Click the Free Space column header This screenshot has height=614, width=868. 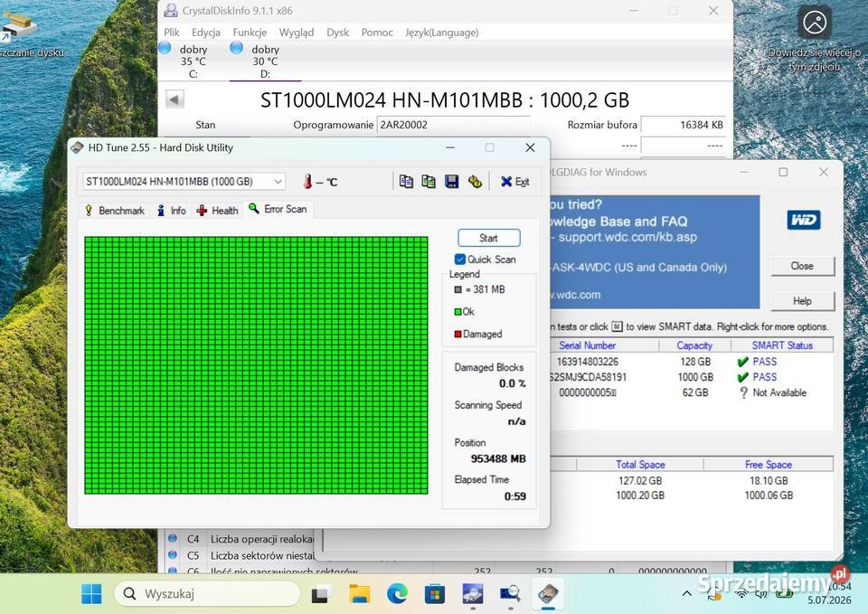[x=768, y=464]
